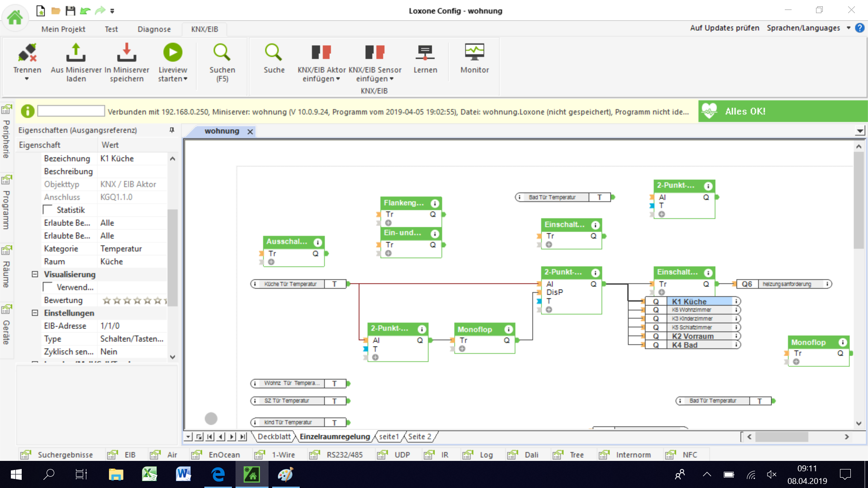Open the seite1 page tab
This screenshot has height=488, width=868.
point(389,437)
